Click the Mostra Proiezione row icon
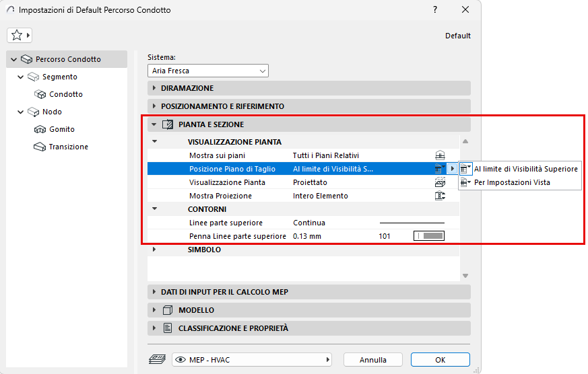This screenshot has height=374, width=588. (440, 196)
